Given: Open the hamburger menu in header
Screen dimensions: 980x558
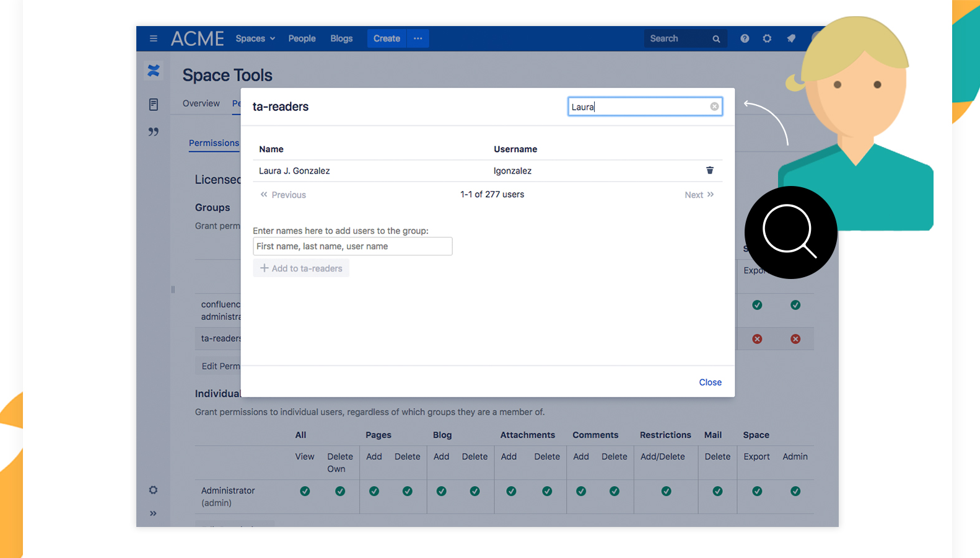Looking at the screenshot, I should [x=154, y=38].
